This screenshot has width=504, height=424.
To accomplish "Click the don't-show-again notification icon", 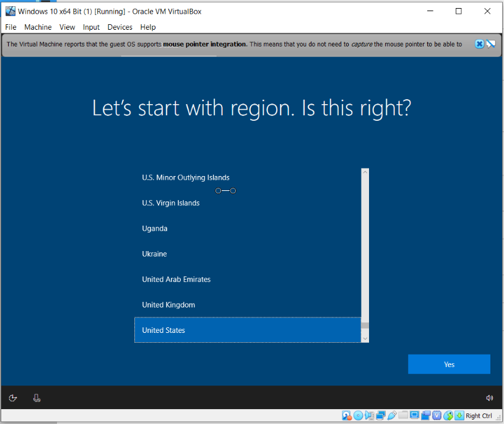I will coord(491,44).
